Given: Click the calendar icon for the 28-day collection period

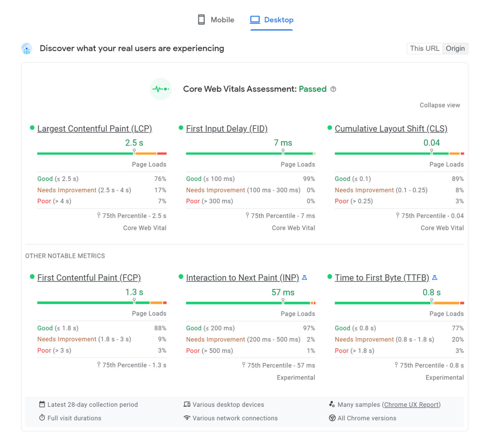Looking at the screenshot, I should 42,404.
